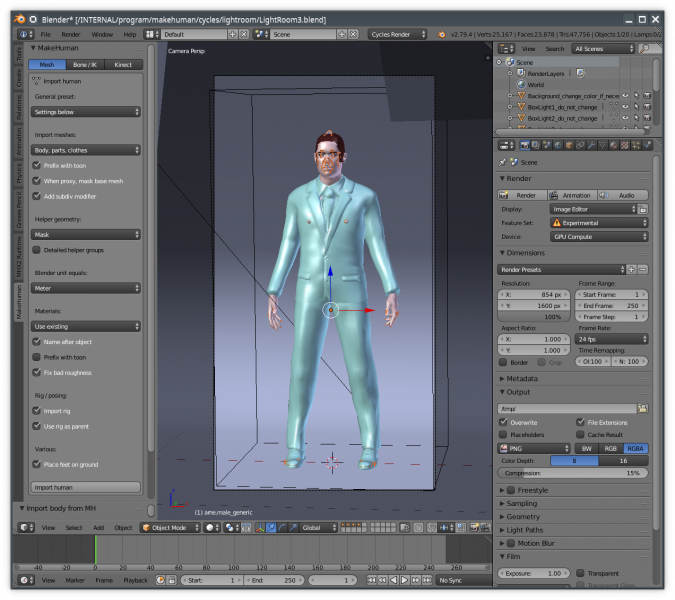This screenshot has height=600, width=675.
Task: Click the Particles properties tab icon
Action: tap(635, 145)
